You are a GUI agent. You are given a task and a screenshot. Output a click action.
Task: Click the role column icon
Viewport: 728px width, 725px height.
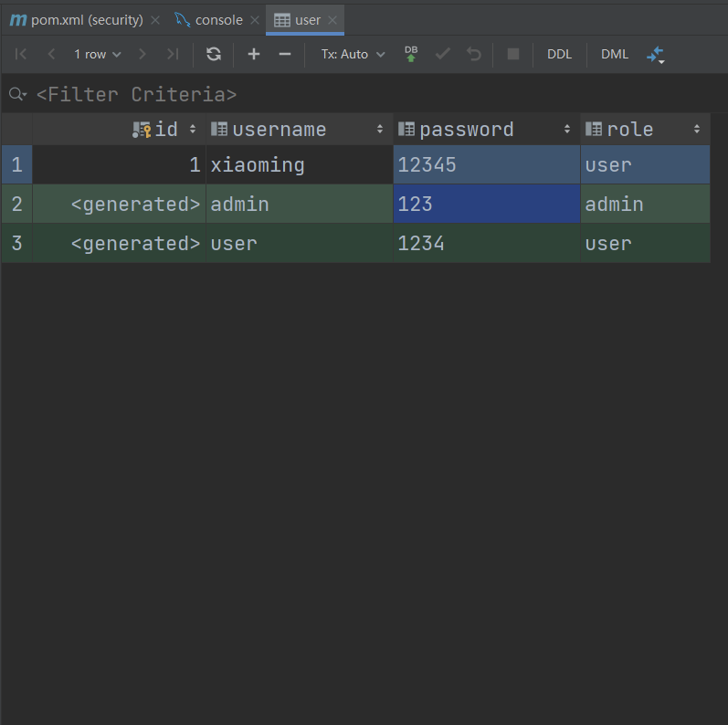[594, 129]
